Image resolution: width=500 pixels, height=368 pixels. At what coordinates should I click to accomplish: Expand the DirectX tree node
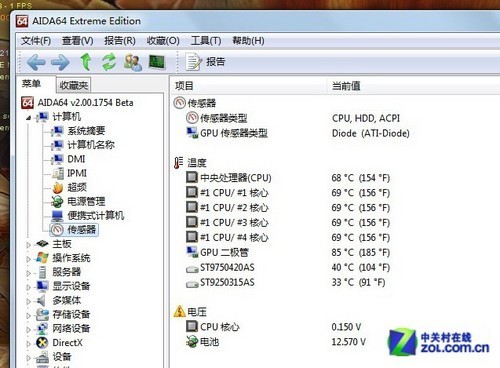pyautogui.click(x=29, y=344)
